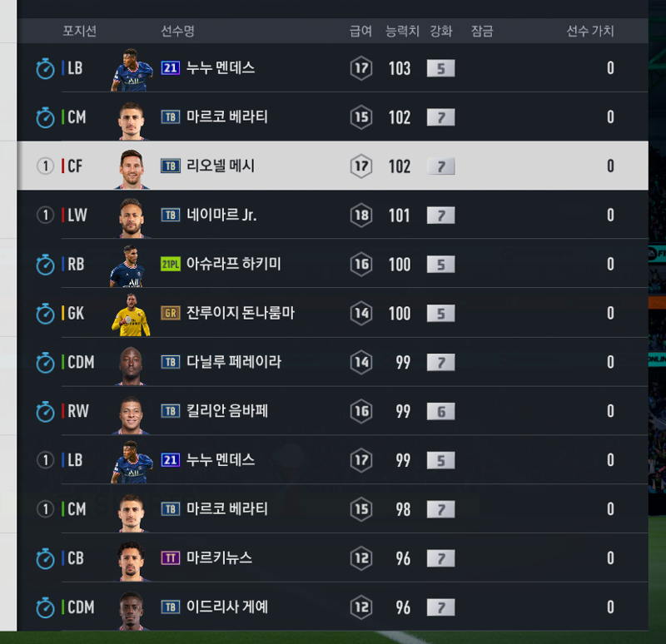The height and width of the screenshot is (644, 666).
Task: Click the 21 season badge of top 누누 멘데스
Action: point(171,68)
